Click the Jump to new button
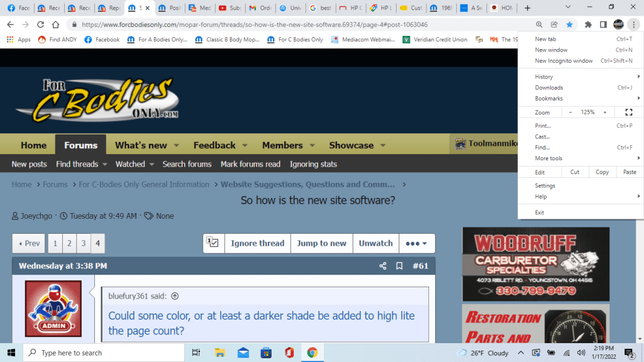This screenshot has width=644, height=362. pos(321,243)
